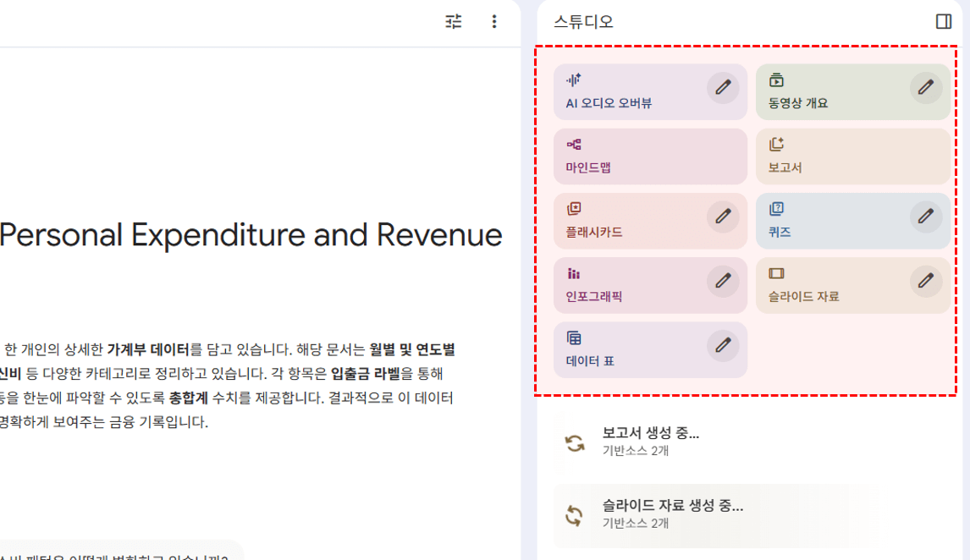Screen dimensions: 970x560
Task: Click the chat settings tune icon
Action: (454, 22)
